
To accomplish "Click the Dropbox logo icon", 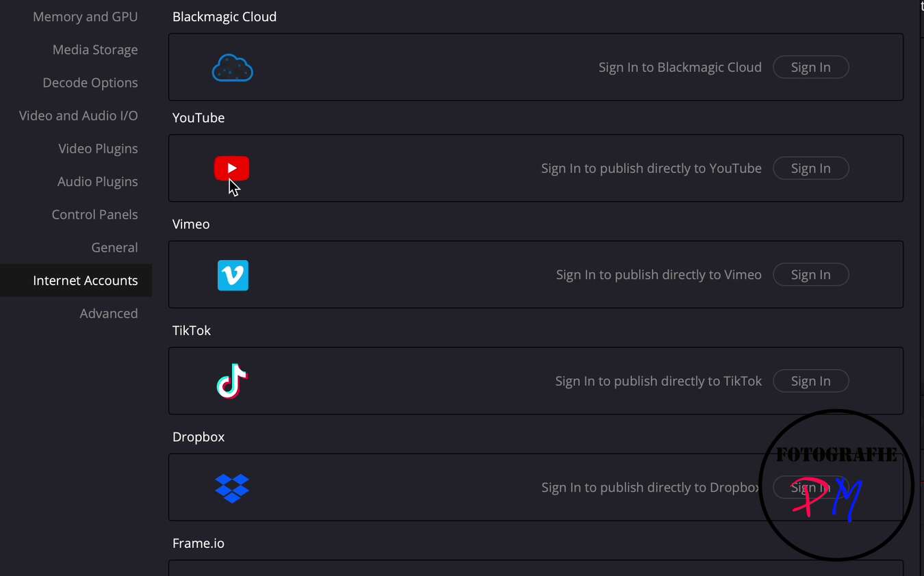I will pos(232,488).
